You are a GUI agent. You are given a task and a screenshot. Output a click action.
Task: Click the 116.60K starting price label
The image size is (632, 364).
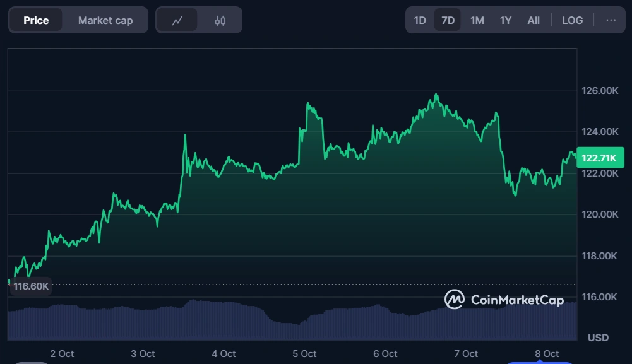coord(31,286)
